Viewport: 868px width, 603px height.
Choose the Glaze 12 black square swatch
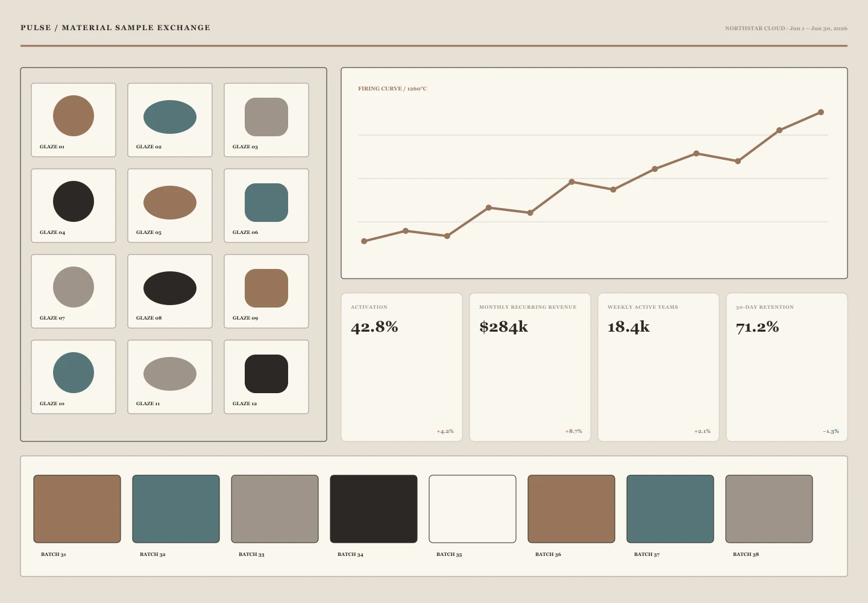(266, 374)
